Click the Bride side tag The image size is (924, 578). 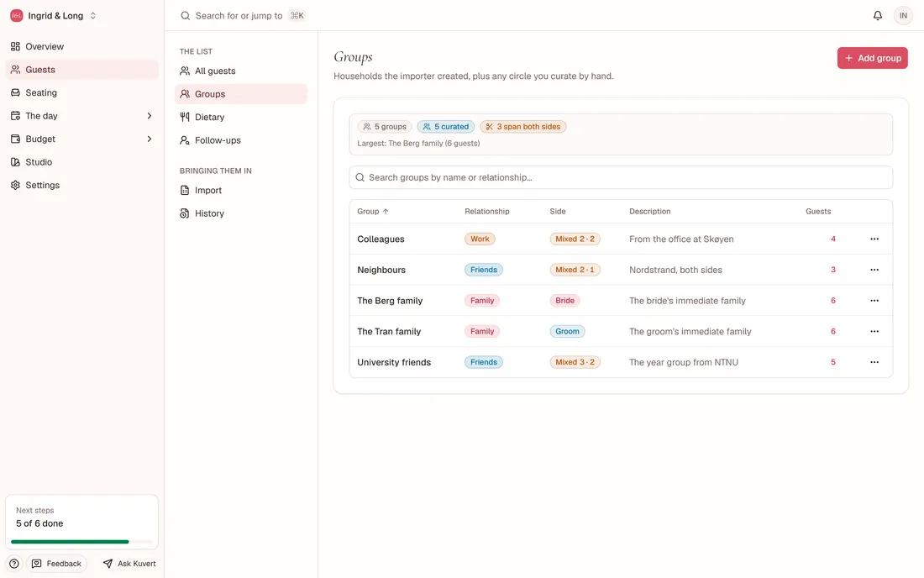pos(564,301)
